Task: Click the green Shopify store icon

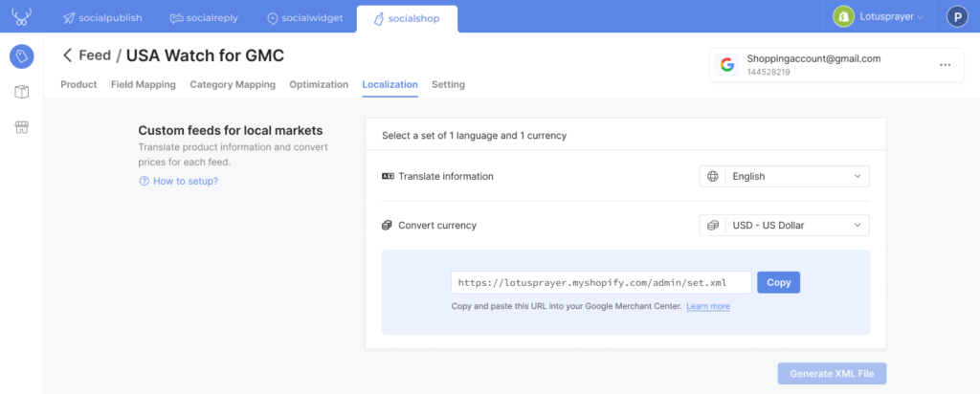Action: 844,17
